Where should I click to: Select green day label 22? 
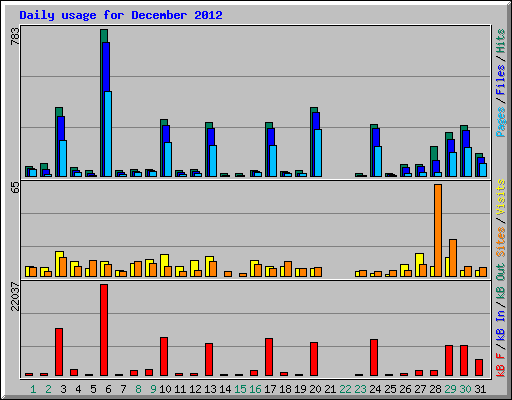pos(345,389)
